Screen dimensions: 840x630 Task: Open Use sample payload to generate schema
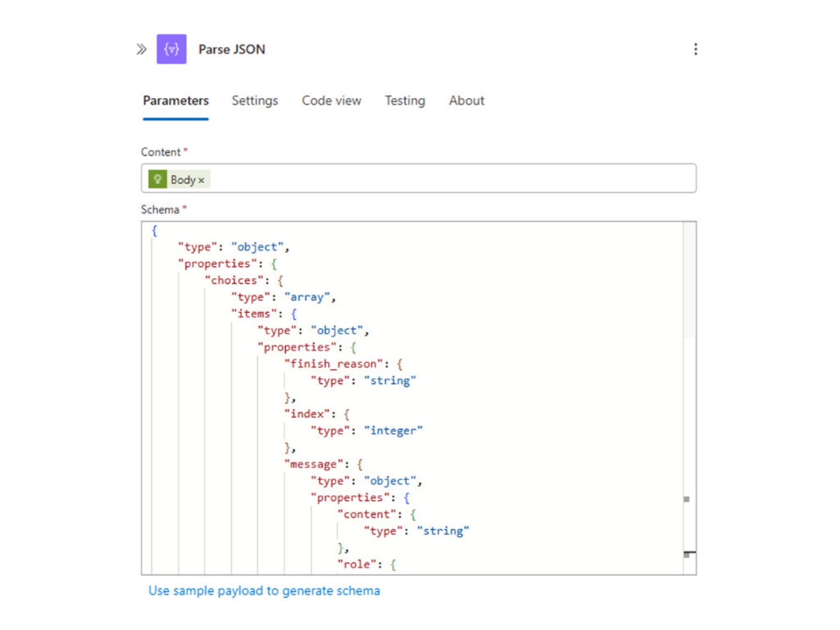[x=264, y=590]
